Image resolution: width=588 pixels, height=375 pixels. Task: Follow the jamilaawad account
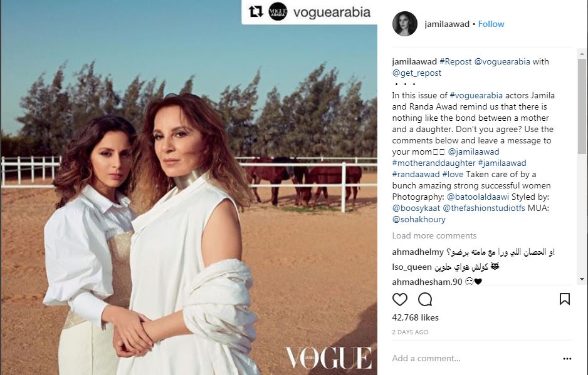click(x=491, y=24)
